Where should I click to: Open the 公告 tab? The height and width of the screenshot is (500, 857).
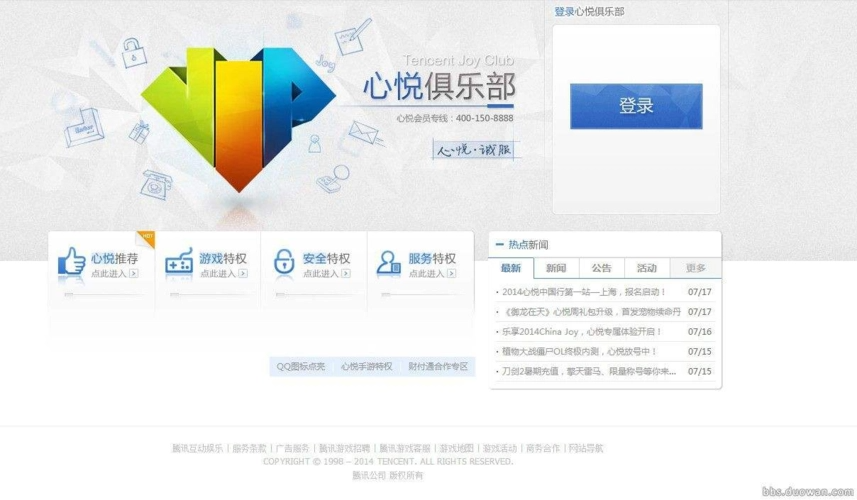coord(601,268)
